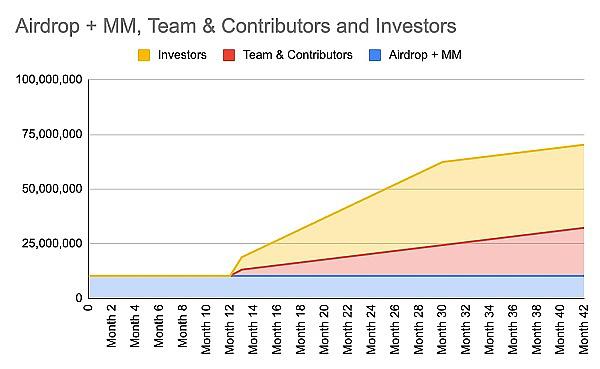The width and height of the screenshot is (600, 369).
Task: Click the Month 42 x-axis label
Action: click(x=583, y=329)
